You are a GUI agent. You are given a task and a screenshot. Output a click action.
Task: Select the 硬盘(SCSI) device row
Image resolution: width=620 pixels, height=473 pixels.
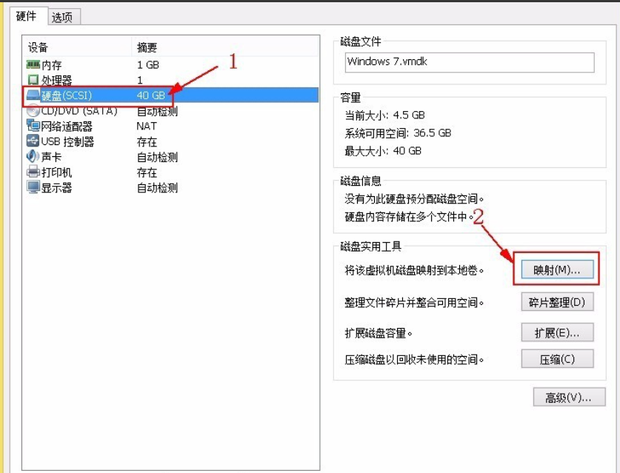click(x=171, y=95)
